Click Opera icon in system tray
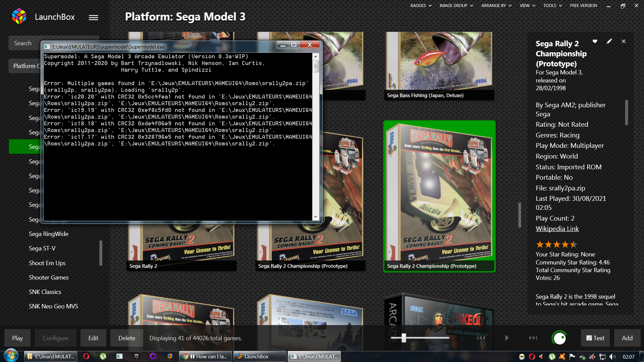644x362 pixels. pos(532,357)
